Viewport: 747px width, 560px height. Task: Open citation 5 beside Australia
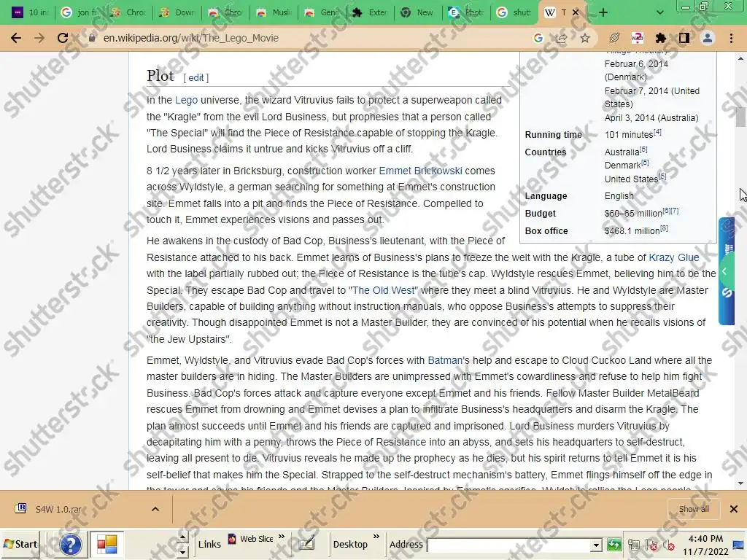(643, 149)
